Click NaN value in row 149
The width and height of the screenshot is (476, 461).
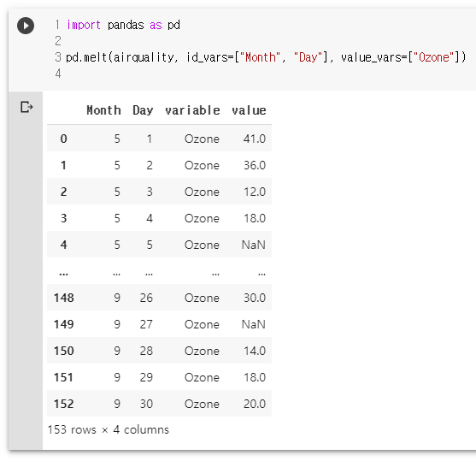(x=254, y=324)
